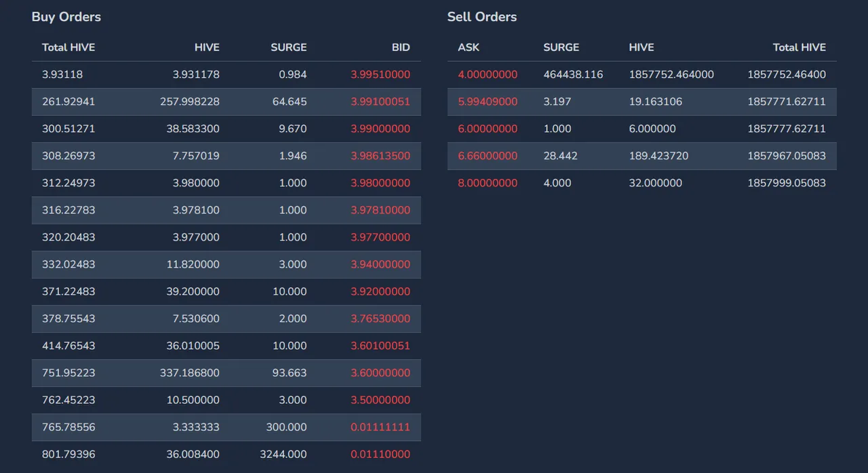
Task: Click SURGE header in Buy Orders table
Action: (289, 47)
